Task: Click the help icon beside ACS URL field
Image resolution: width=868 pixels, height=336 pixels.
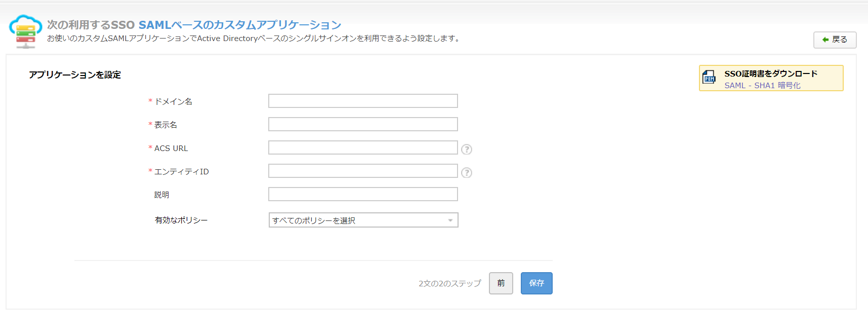Action: (467, 150)
